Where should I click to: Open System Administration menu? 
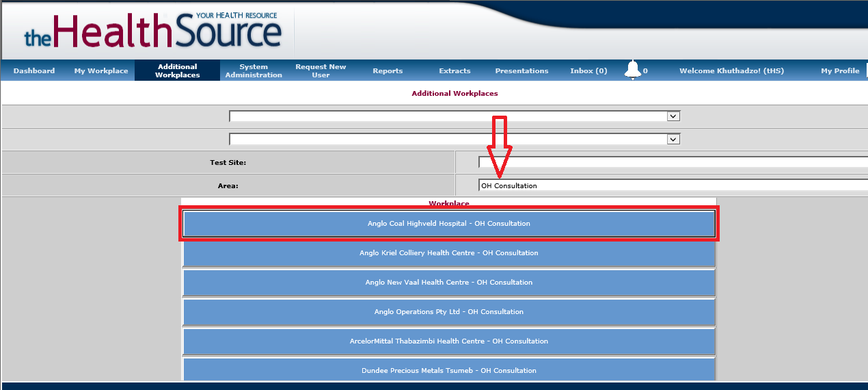254,70
